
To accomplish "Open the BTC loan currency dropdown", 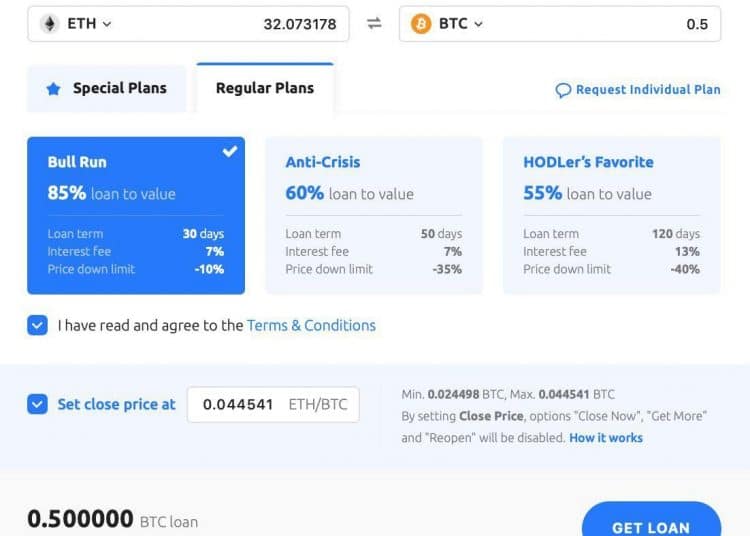I will pyautogui.click(x=461, y=23).
